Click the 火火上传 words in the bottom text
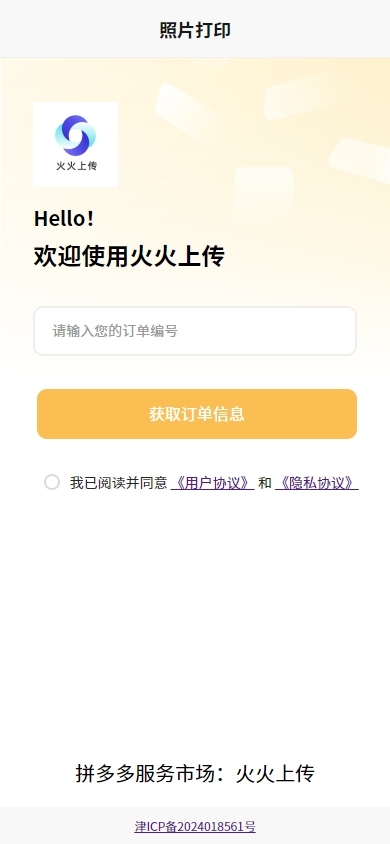 click(275, 773)
